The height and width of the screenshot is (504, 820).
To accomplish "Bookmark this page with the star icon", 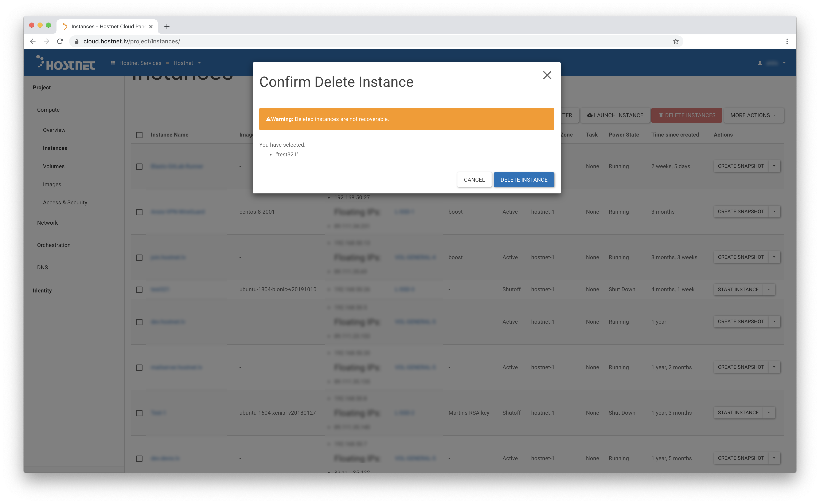I will pyautogui.click(x=675, y=41).
